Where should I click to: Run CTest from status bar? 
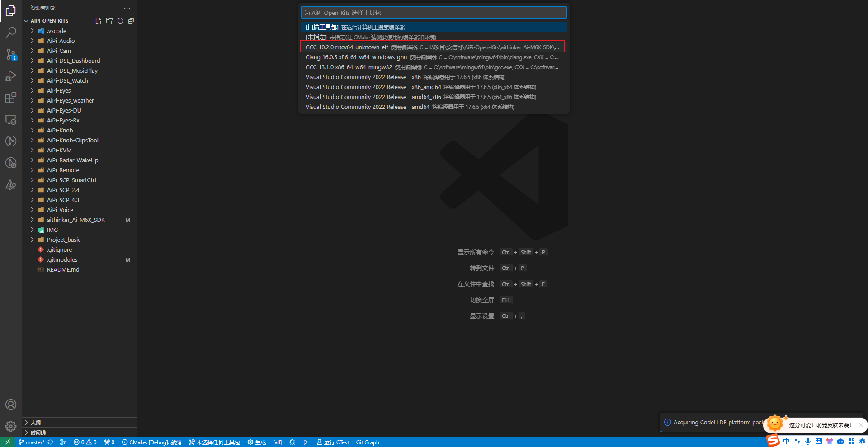click(x=333, y=442)
